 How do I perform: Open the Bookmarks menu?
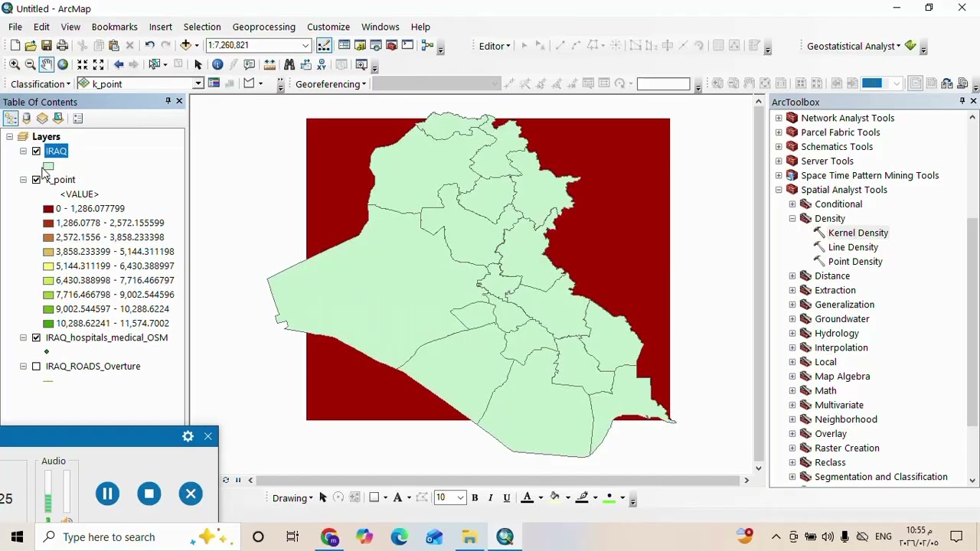click(x=114, y=27)
